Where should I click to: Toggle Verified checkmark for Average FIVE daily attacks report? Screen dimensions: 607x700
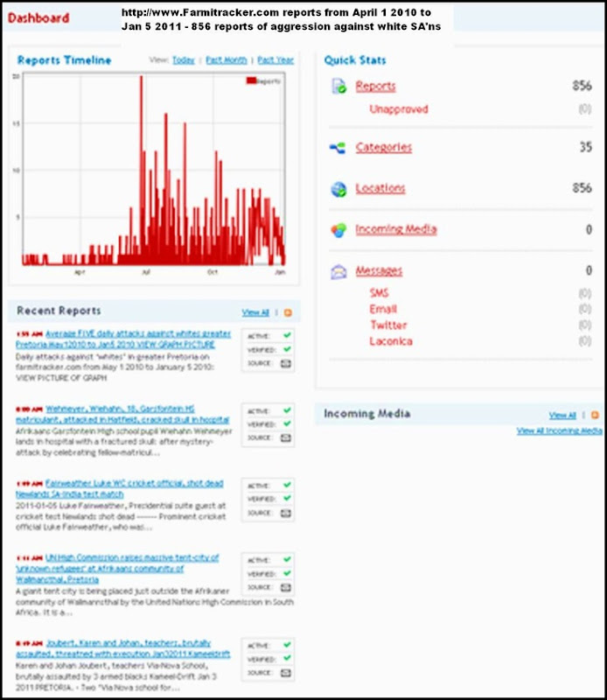[x=287, y=349]
